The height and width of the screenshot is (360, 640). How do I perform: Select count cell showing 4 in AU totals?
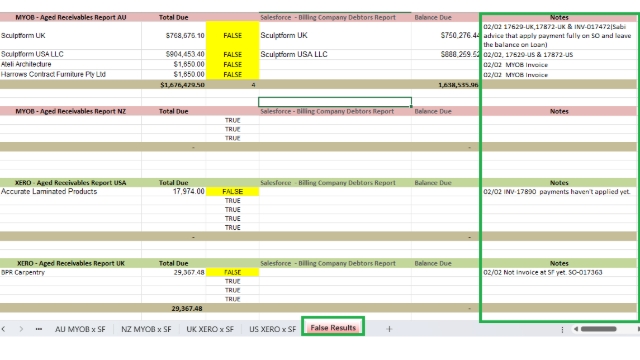pos(233,85)
